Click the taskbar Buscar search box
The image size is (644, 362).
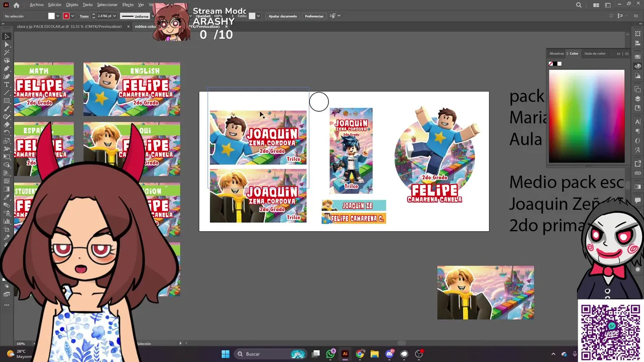coord(271,354)
